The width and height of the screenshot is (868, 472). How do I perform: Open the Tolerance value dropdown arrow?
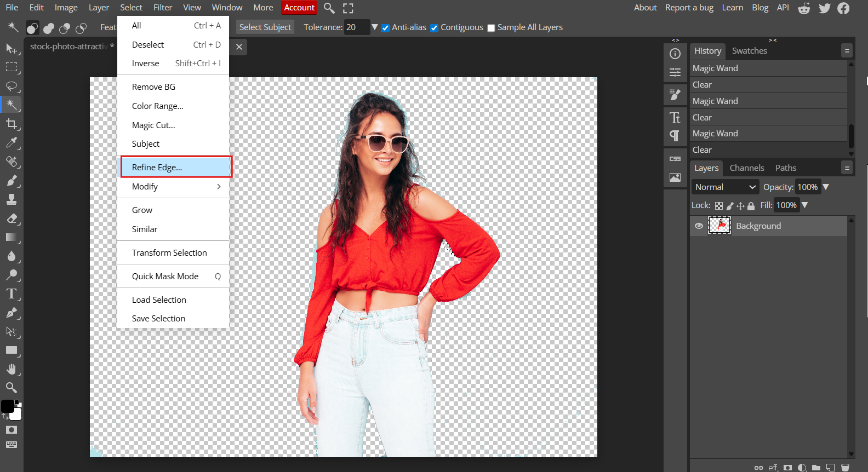tap(375, 27)
